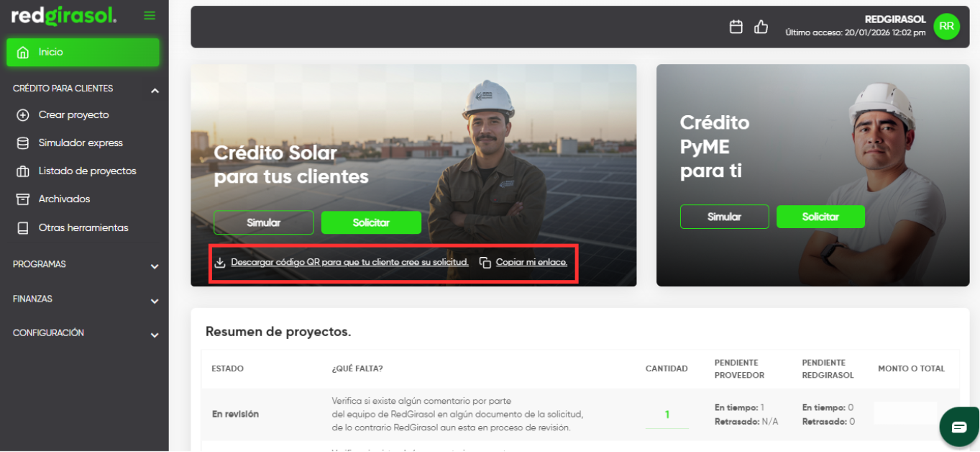Open Otras herramientas
The width and height of the screenshot is (980, 452).
point(83,228)
